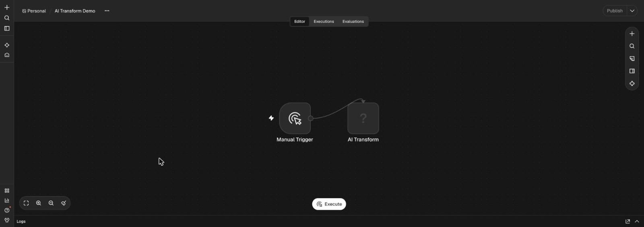Open search from the left sidebar
This screenshot has height=227, width=644.
(7, 18)
